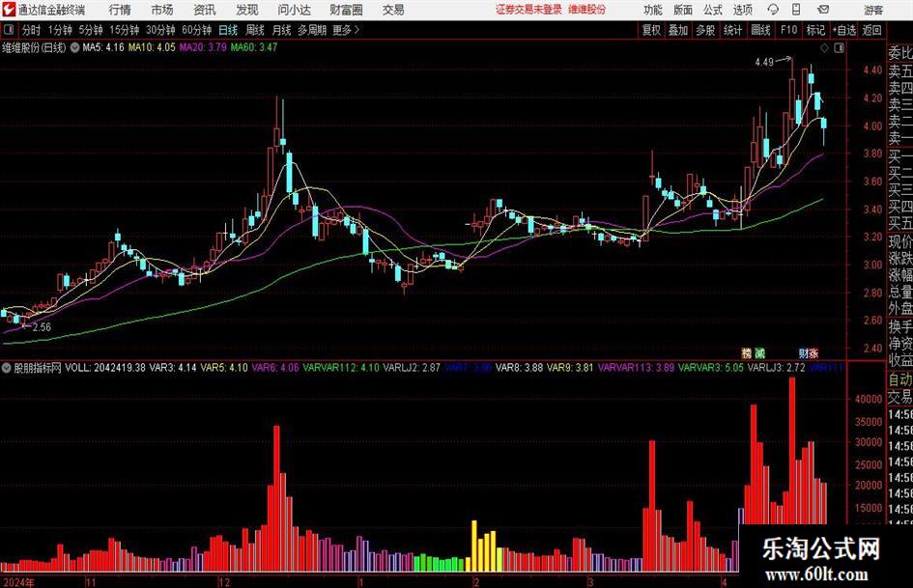The image size is (913, 588).
Task: Switch to 月线 monthly period
Action: click(x=281, y=30)
